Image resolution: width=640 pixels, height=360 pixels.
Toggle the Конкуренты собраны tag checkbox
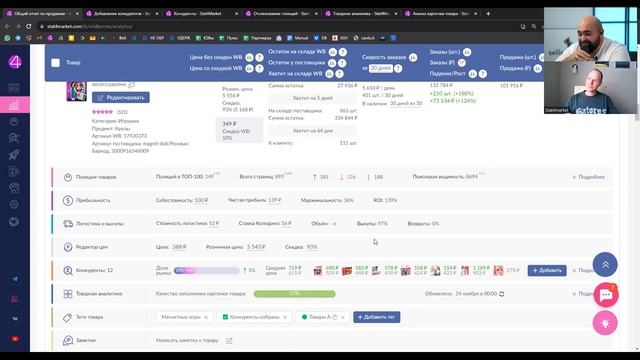(225, 317)
